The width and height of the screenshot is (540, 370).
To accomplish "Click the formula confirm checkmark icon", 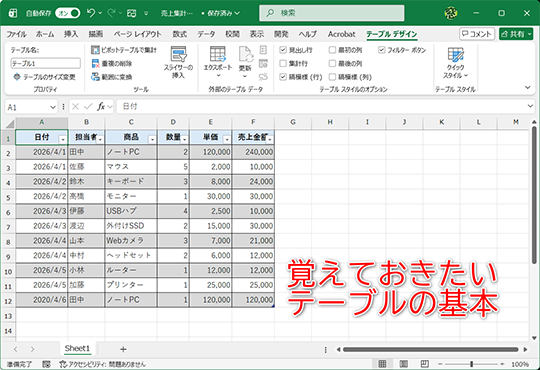I will click(88, 107).
